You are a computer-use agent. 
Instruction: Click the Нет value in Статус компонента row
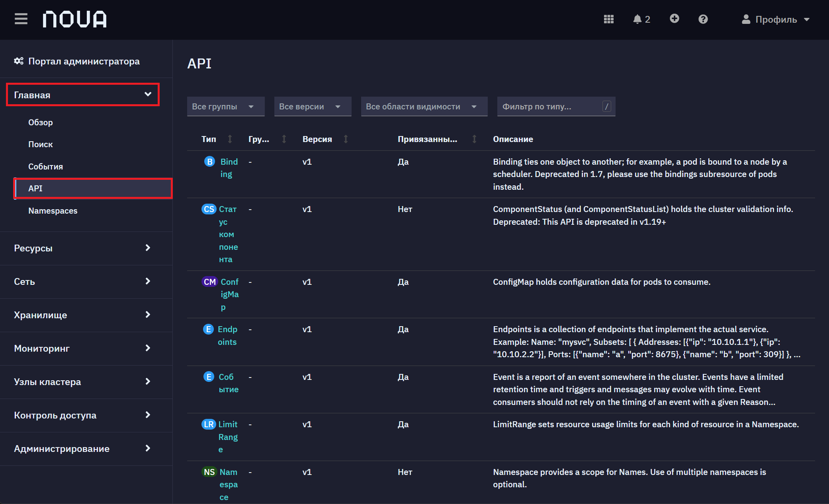pos(405,209)
